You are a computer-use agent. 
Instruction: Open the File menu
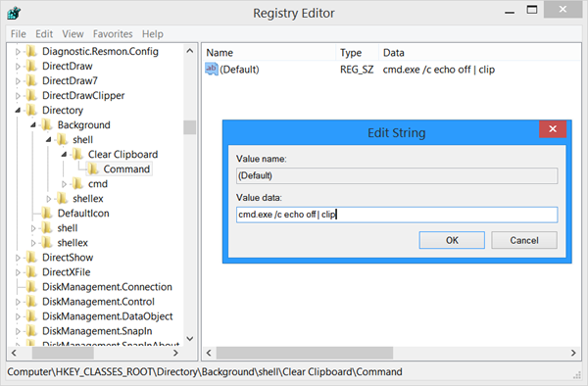click(x=19, y=34)
